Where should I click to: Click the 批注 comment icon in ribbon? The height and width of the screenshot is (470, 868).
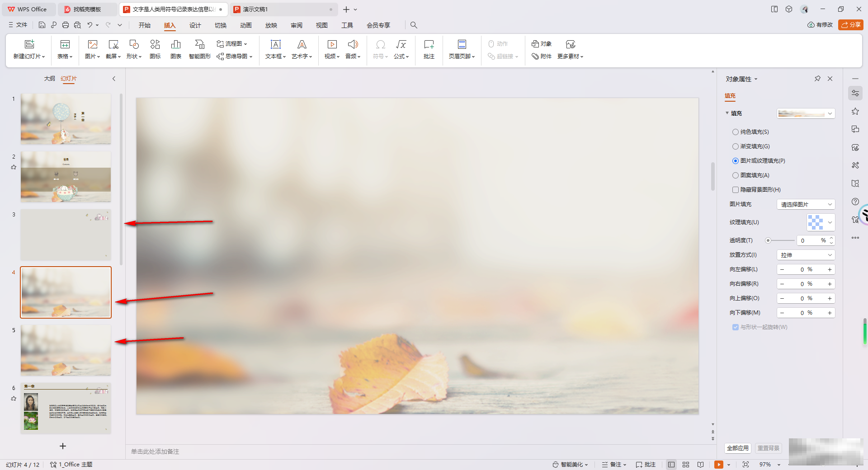point(429,49)
